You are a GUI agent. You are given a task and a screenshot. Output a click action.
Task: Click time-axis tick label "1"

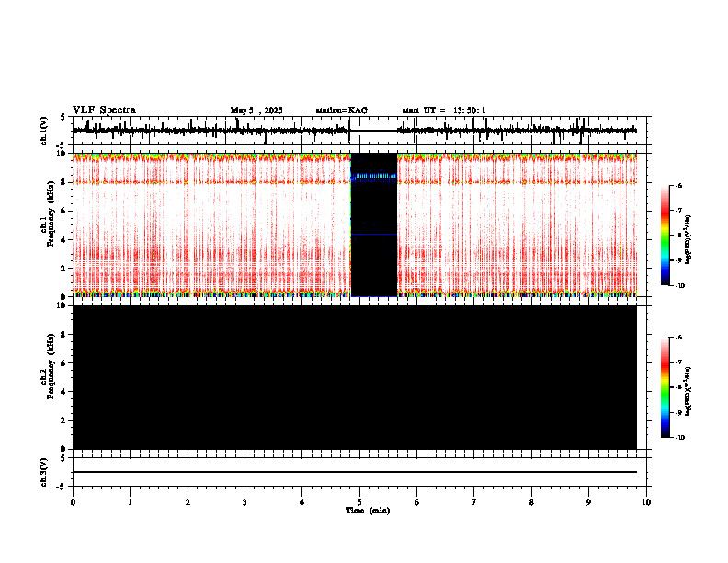tap(130, 502)
